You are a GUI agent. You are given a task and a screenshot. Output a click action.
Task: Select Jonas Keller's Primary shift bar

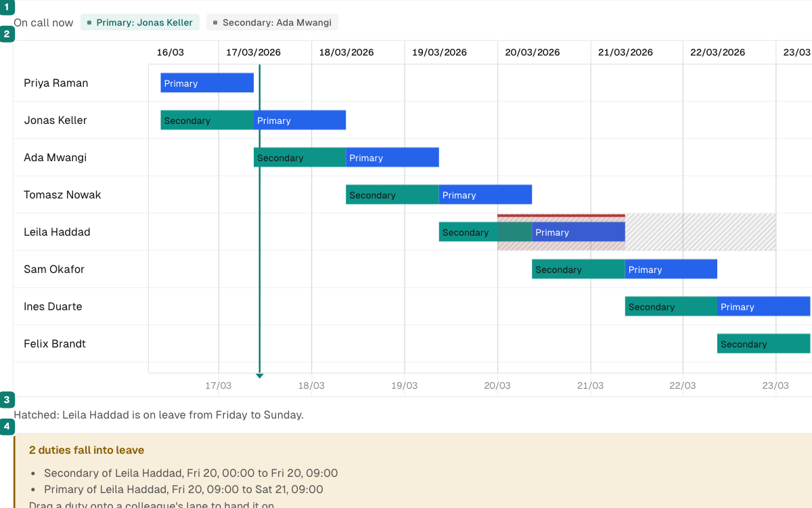300,120
